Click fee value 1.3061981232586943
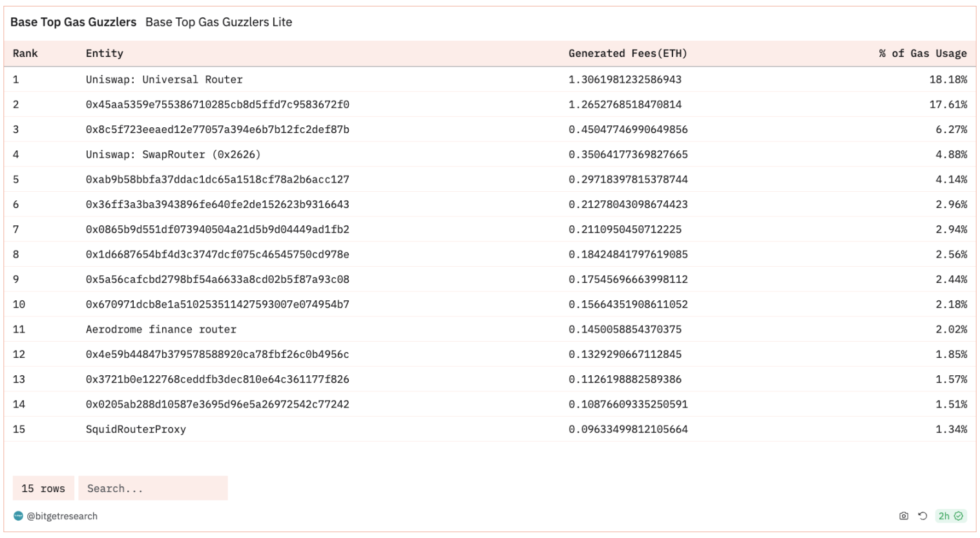This screenshot has width=980, height=538. point(625,79)
